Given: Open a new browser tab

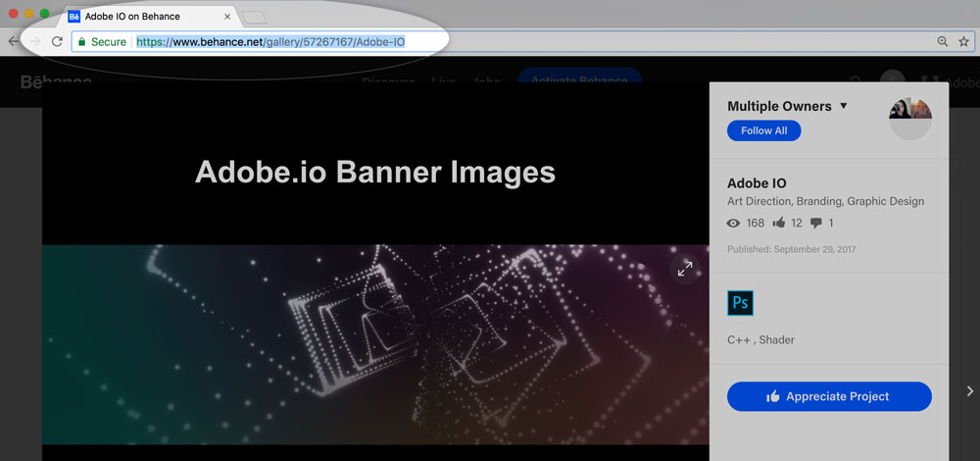Looking at the screenshot, I should coord(254,18).
